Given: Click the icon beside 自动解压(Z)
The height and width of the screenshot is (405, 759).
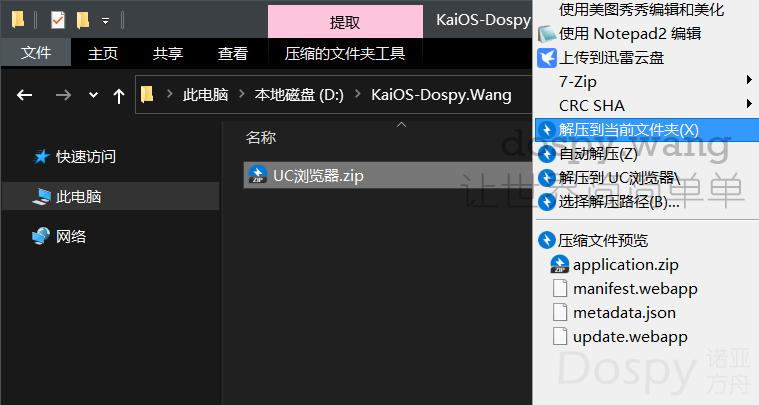Looking at the screenshot, I should [x=547, y=154].
